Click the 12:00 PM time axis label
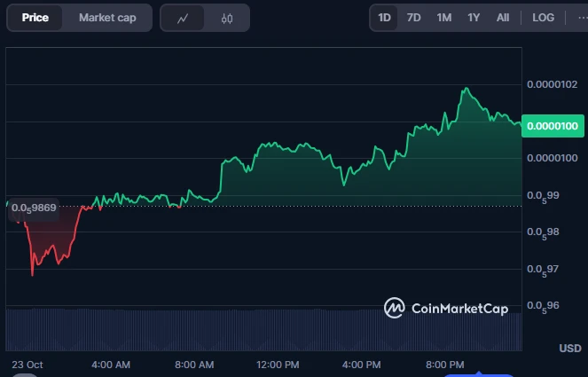 pyautogui.click(x=279, y=365)
